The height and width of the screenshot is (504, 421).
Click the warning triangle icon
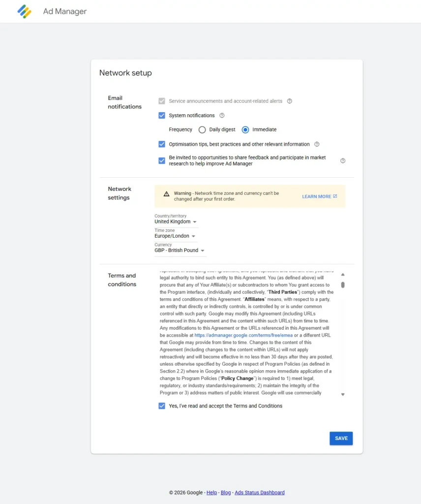[166, 194]
